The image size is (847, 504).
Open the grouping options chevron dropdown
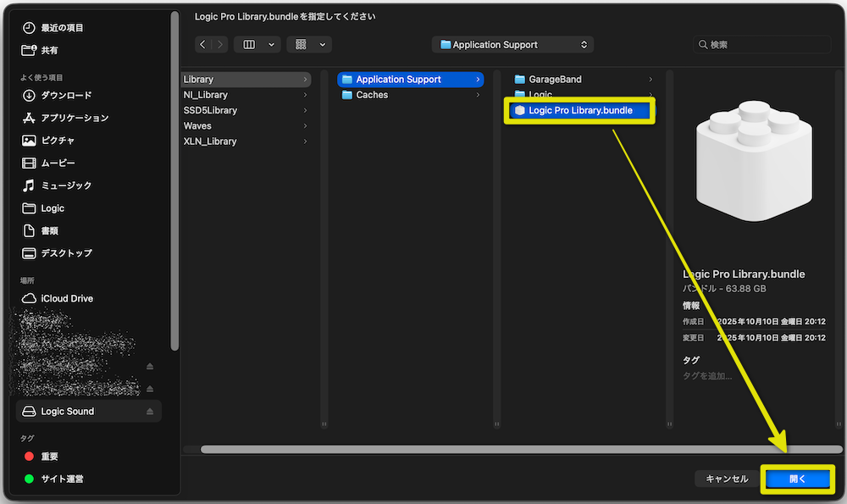pos(321,44)
